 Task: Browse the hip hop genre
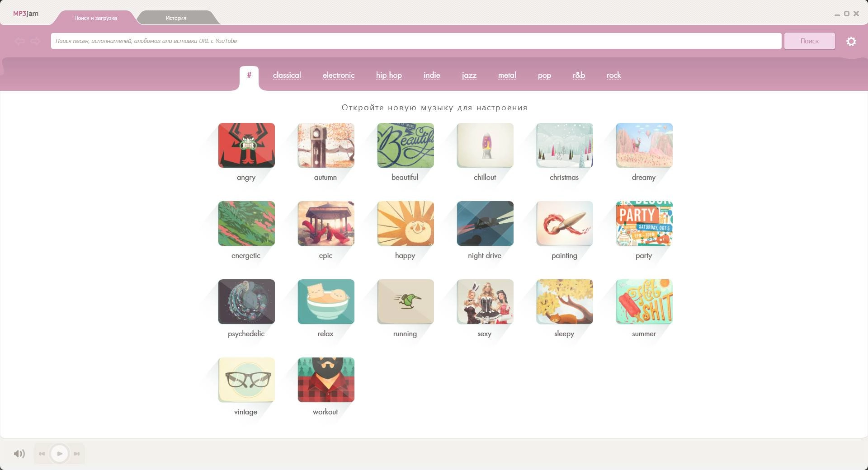pos(389,75)
